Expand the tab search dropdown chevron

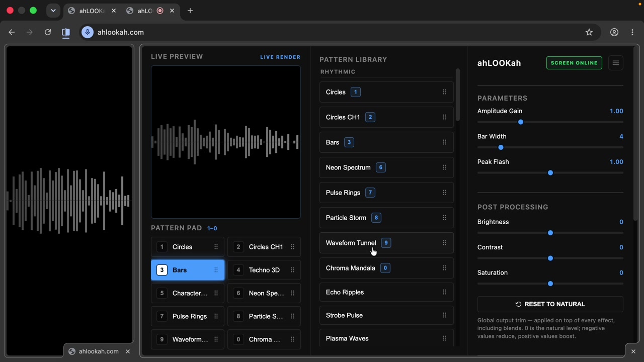coord(53,11)
